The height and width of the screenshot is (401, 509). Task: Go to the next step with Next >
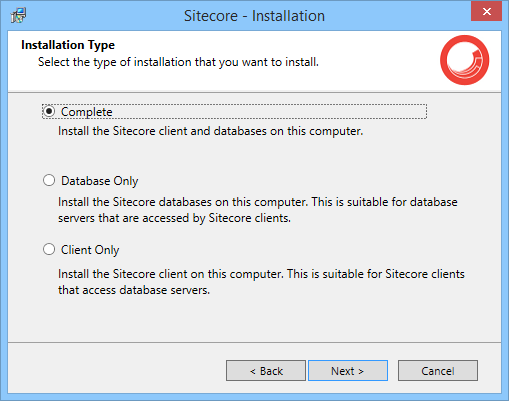point(348,370)
